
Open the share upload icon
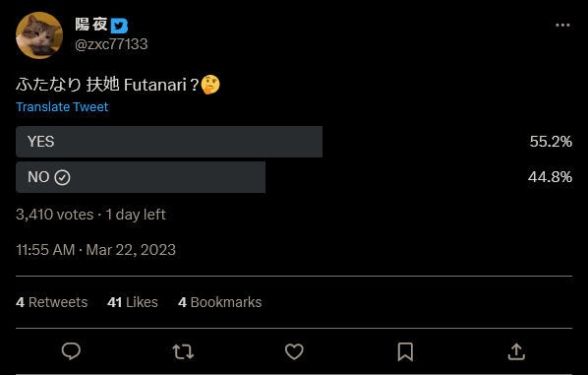(516, 351)
